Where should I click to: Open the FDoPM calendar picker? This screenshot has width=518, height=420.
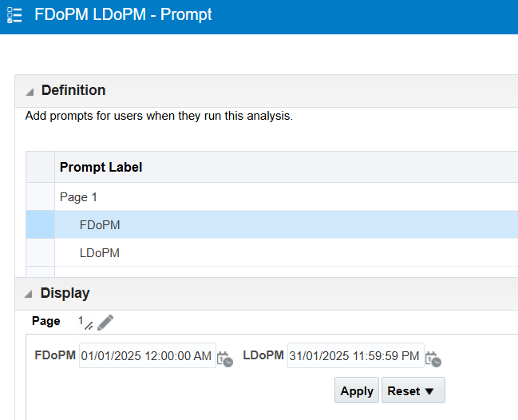pos(225,359)
